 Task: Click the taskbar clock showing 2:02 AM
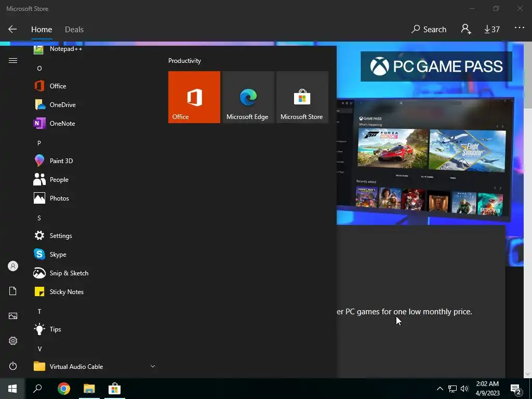[487, 389]
